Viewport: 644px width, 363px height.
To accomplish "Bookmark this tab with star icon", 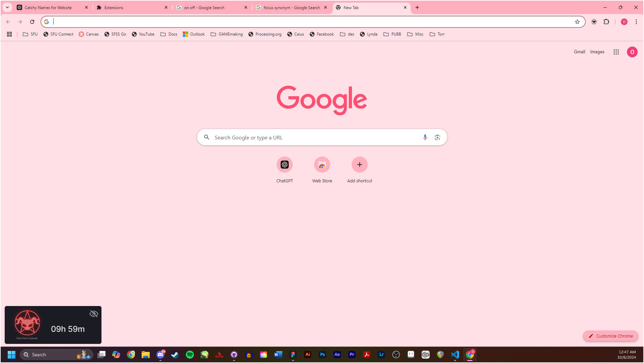I will pos(577,22).
